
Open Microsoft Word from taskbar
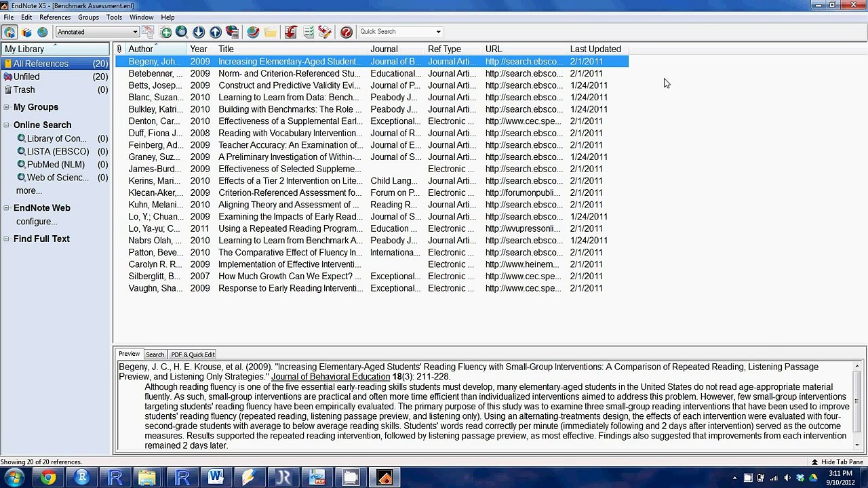click(216, 478)
